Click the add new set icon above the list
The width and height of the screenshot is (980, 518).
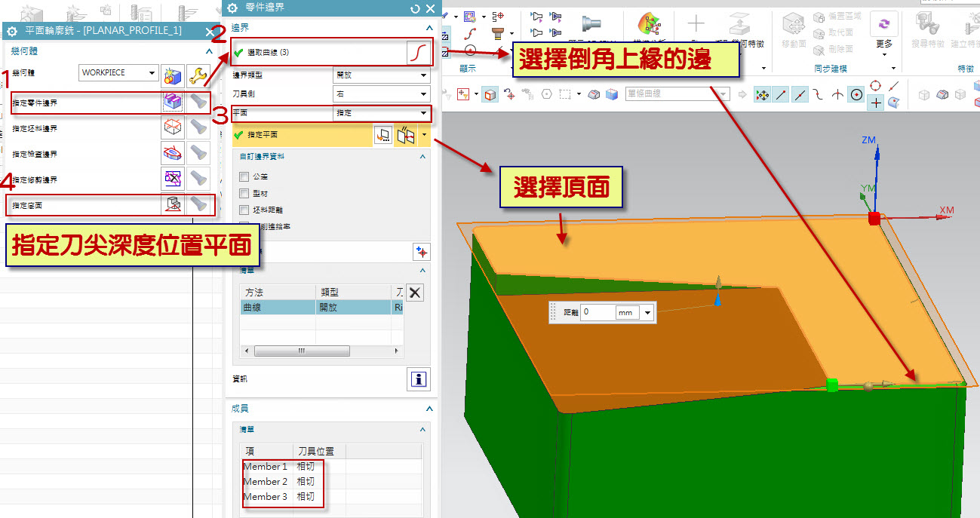click(x=421, y=252)
